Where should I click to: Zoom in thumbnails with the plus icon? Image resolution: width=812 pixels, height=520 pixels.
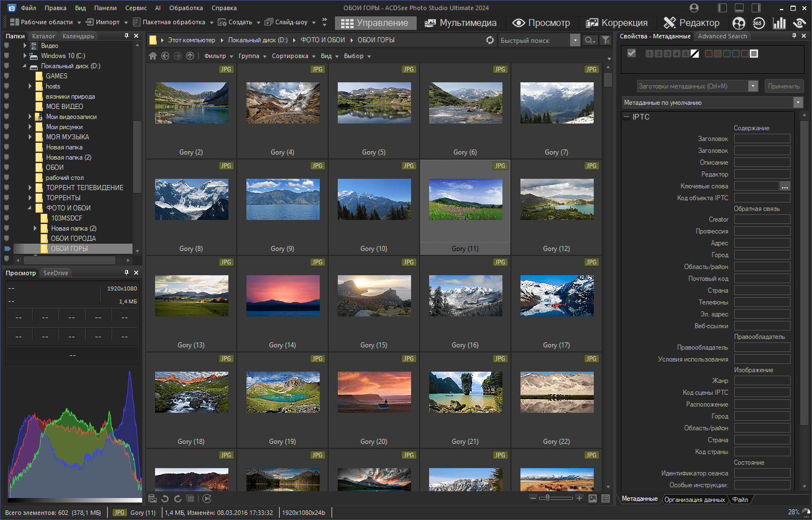[579, 498]
